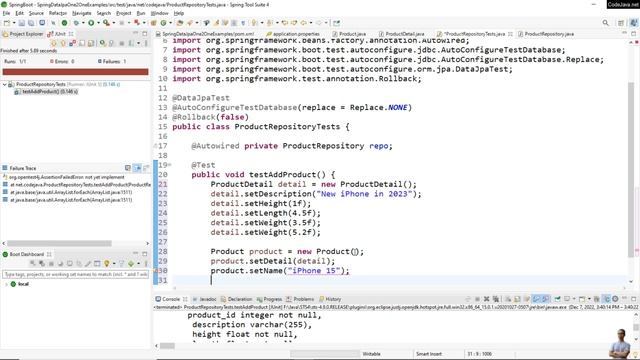Click the Console Remove Launch X icon

click(487, 299)
